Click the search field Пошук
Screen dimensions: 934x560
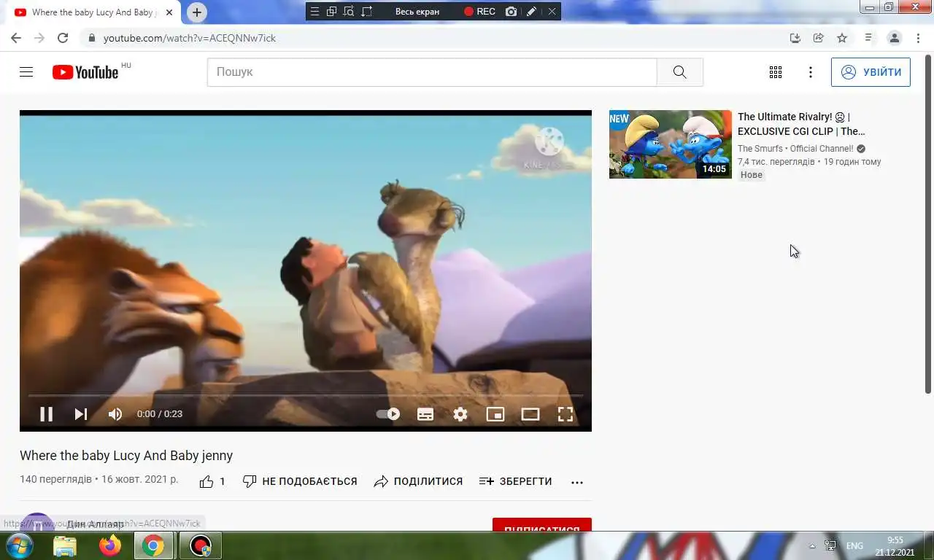432,72
